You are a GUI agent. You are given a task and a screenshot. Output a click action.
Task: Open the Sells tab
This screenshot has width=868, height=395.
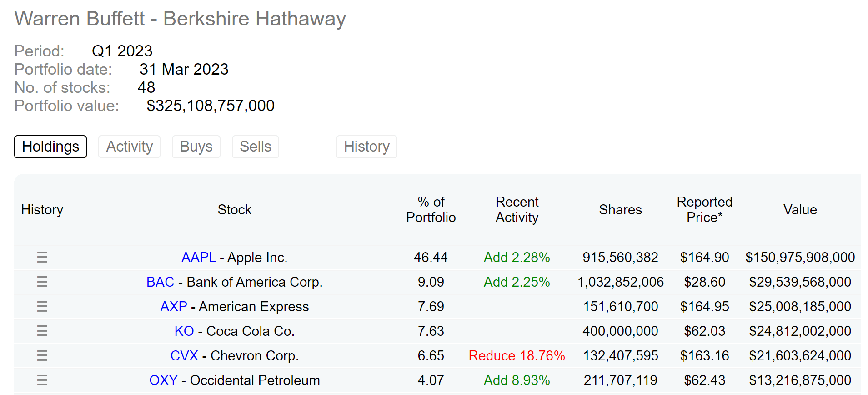click(x=256, y=147)
